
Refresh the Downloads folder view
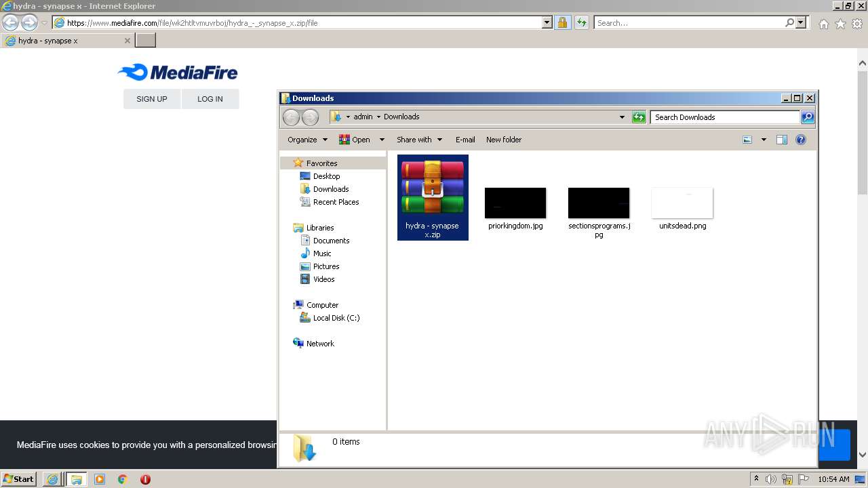coord(639,117)
